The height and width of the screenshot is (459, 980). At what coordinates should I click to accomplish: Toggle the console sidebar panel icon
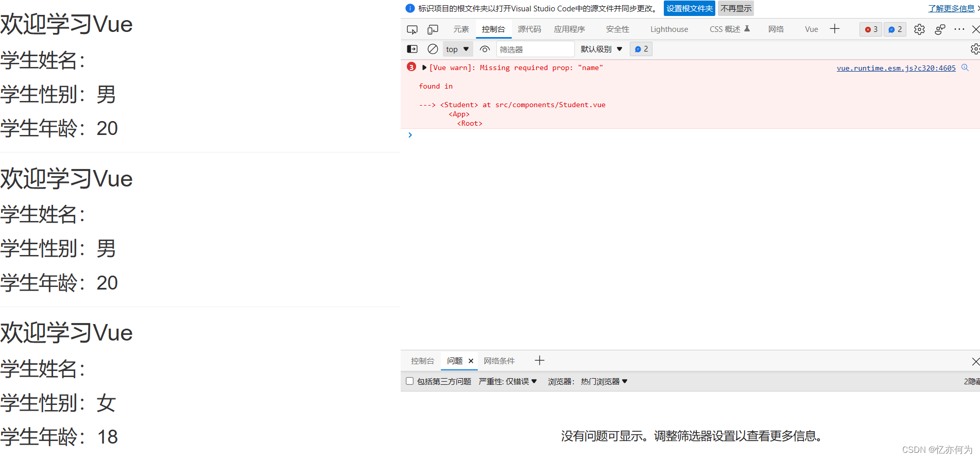412,49
